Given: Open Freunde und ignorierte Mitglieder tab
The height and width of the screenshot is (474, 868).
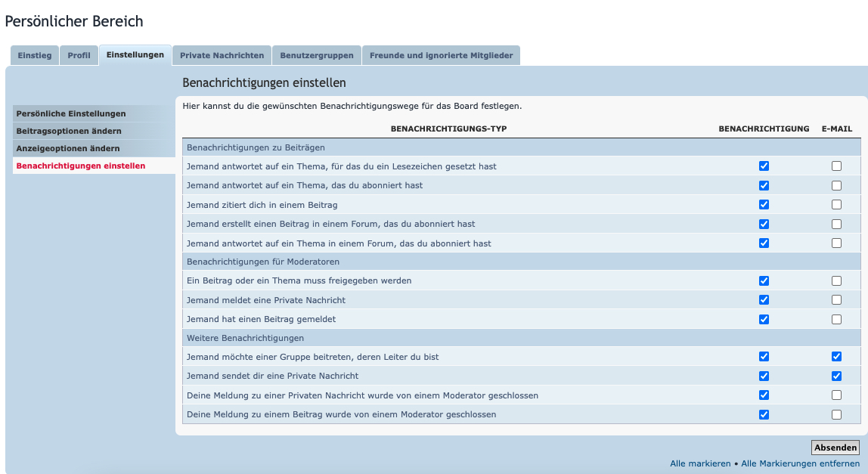Looking at the screenshot, I should pos(441,55).
